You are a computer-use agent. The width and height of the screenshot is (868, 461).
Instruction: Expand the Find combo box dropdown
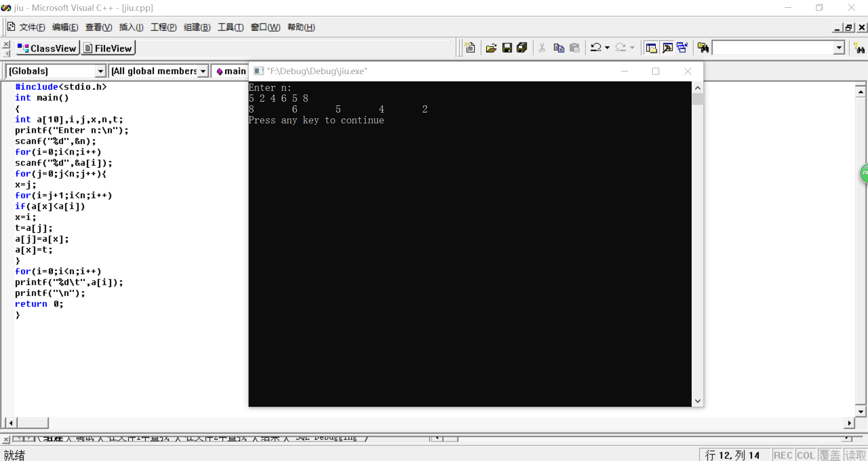click(839, 47)
